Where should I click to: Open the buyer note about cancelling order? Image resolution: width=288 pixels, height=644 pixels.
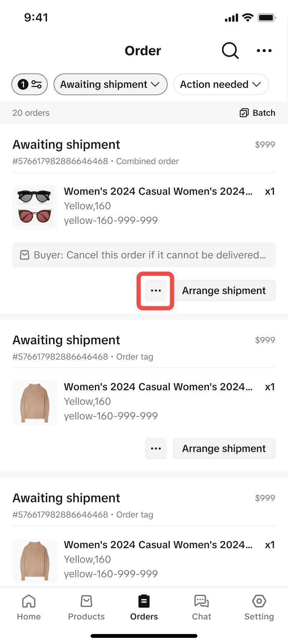(x=150, y=255)
